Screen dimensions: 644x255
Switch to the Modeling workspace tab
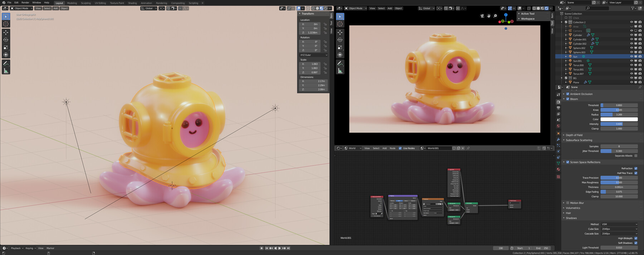(x=72, y=3)
